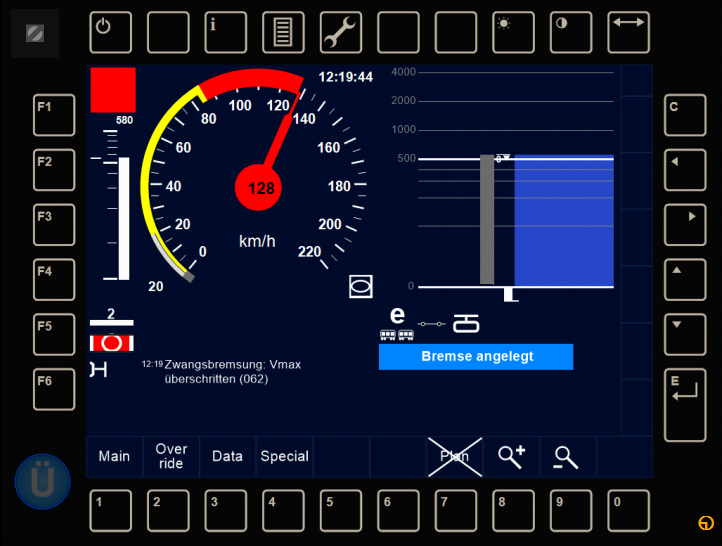Click the blue planning area speed profile
Image resolution: width=722 pixels, height=546 pixels.
(x=564, y=221)
